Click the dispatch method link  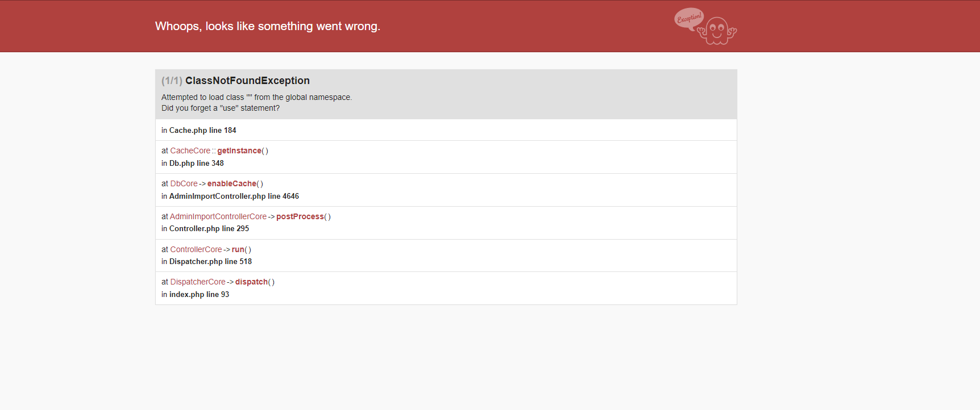251,282
